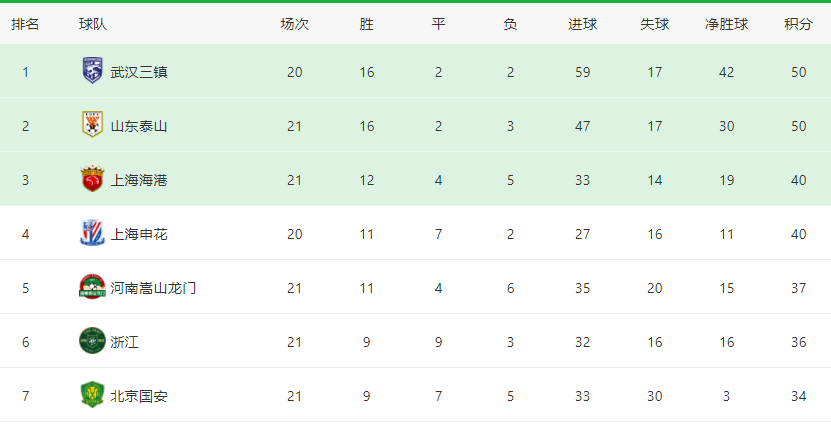Click the 进球 column header

click(x=582, y=24)
